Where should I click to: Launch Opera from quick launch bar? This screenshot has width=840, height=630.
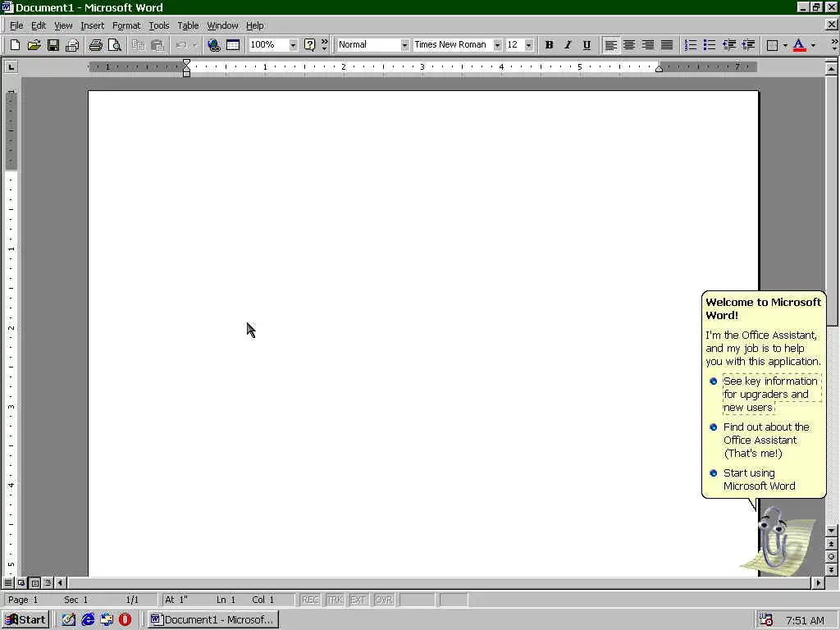click(x=125, y=619)
